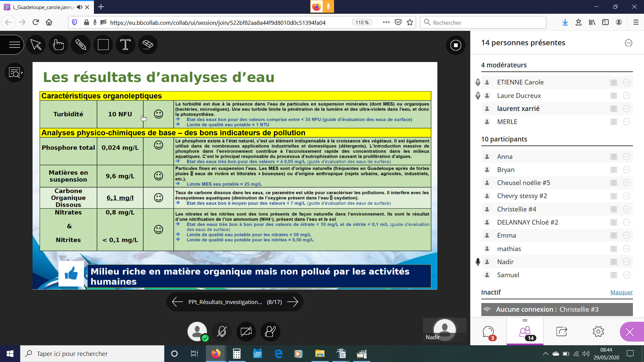Viewport: 644px width, 362px height.
Task: Toggle raise hand button
Action: 270,331
